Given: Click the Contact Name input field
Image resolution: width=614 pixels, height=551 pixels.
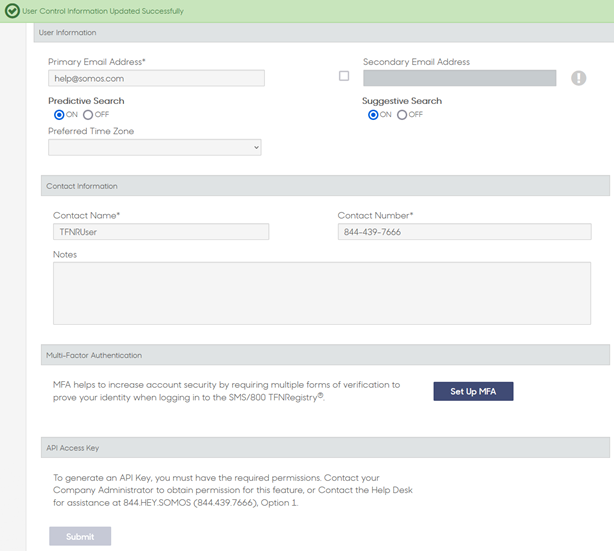Looking at the screenshot, I should pyautogui.click(x=161, y=232).
